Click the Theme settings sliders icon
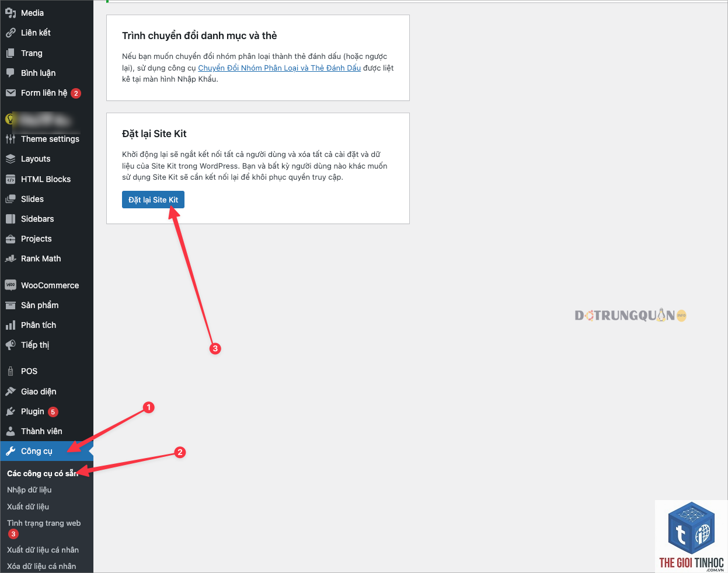Image resolution: width=728 pixels, height=573 pixels. pos(11,139)
